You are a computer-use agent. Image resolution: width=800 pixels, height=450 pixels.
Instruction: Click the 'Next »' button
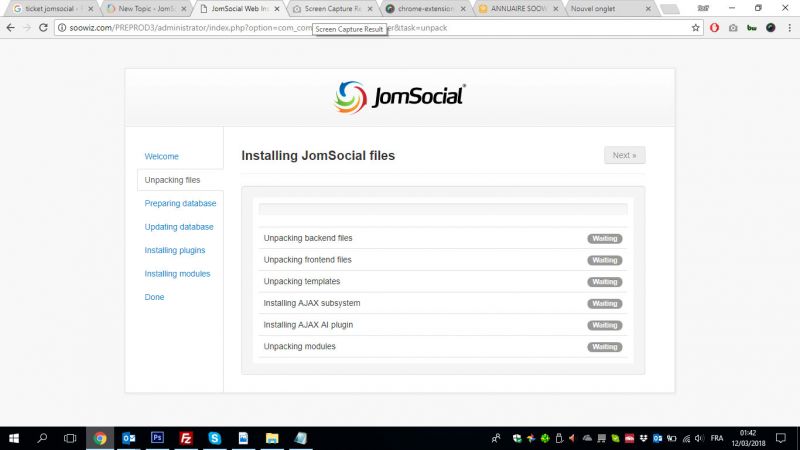click(624, 155)
